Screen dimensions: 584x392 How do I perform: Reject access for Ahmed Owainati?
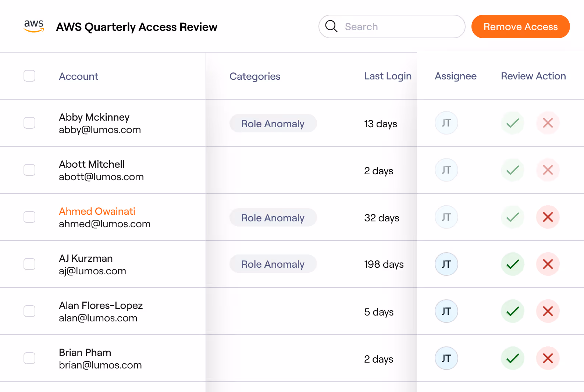[x=548, y=217]
